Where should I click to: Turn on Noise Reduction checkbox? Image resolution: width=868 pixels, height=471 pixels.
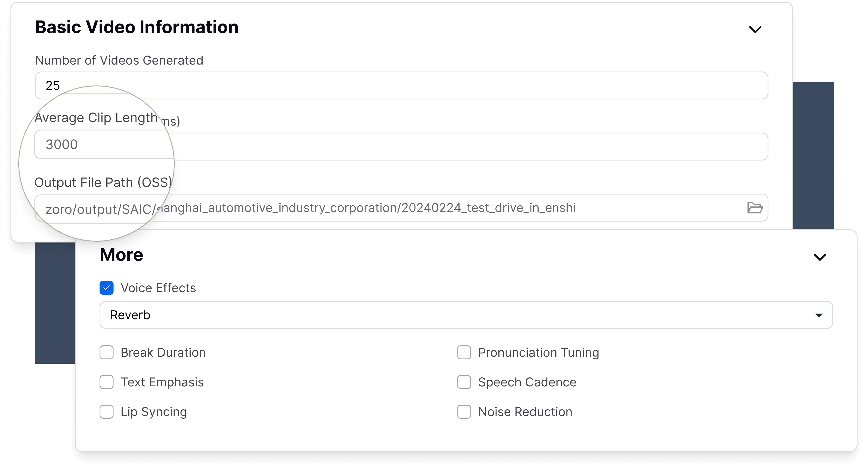point(464,412)
